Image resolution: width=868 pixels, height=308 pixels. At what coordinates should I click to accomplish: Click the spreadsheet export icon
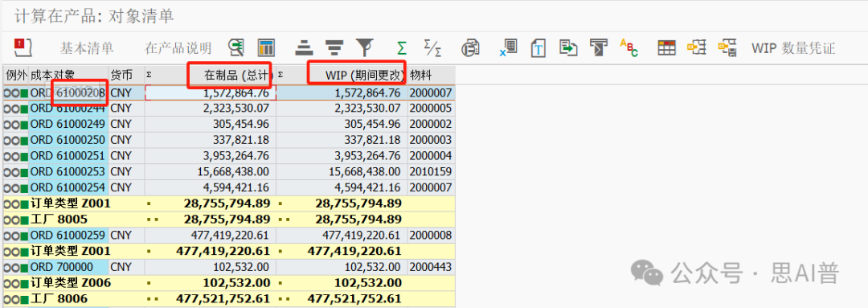pyautogui.click(x=508, y=47)
